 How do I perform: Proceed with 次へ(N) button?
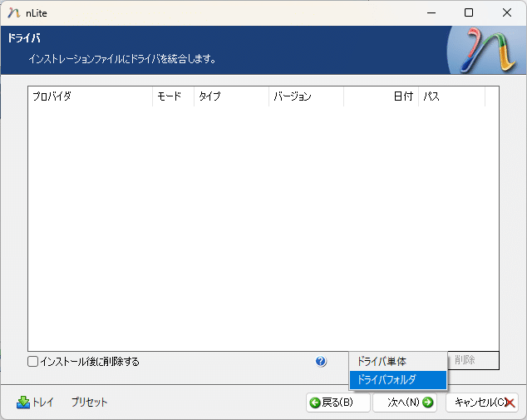[405, 403]
